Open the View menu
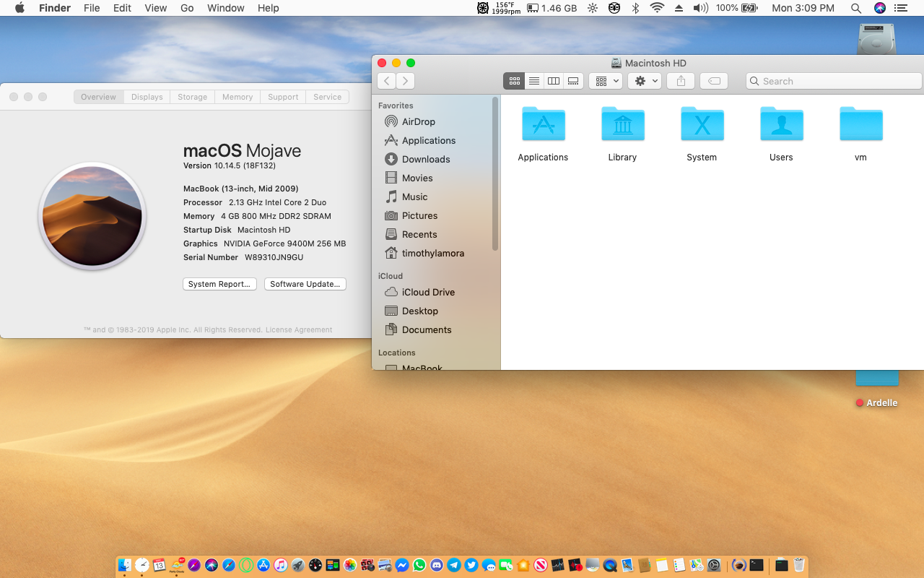 pos(156,8)
